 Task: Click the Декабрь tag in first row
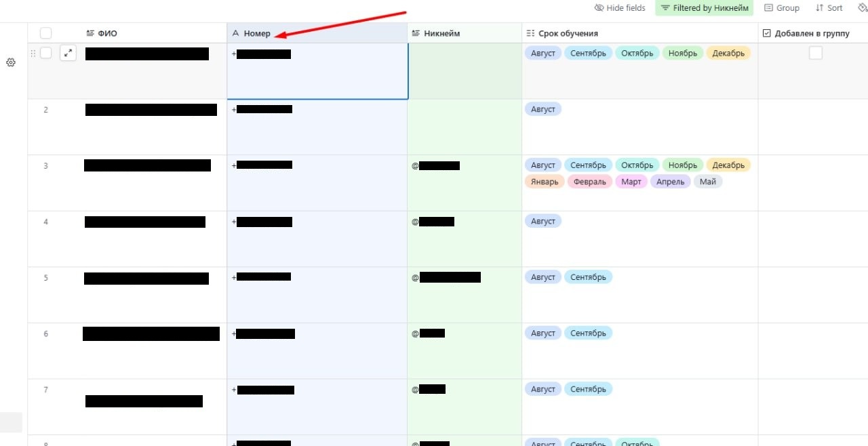[x=728, y=53]
